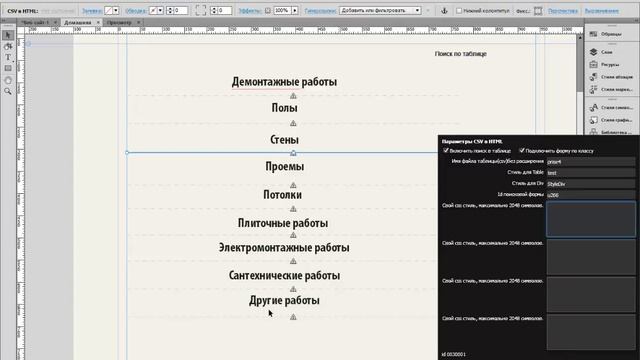Click the Стиль для Div input field
Image resolution: width=640 pixels, height=360 pixels.
pyautogui.click(x=591, y=184)
